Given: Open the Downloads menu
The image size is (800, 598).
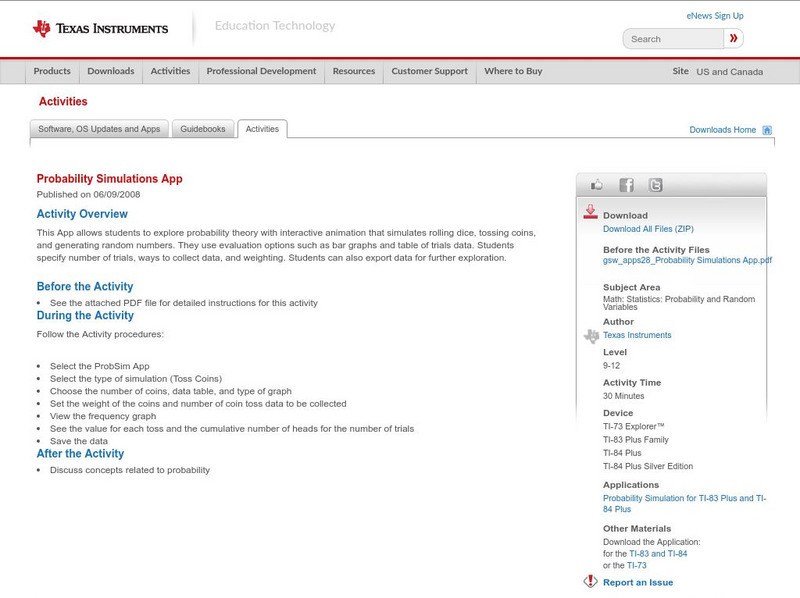Looking at the screenshot, I should coord(111,71).
